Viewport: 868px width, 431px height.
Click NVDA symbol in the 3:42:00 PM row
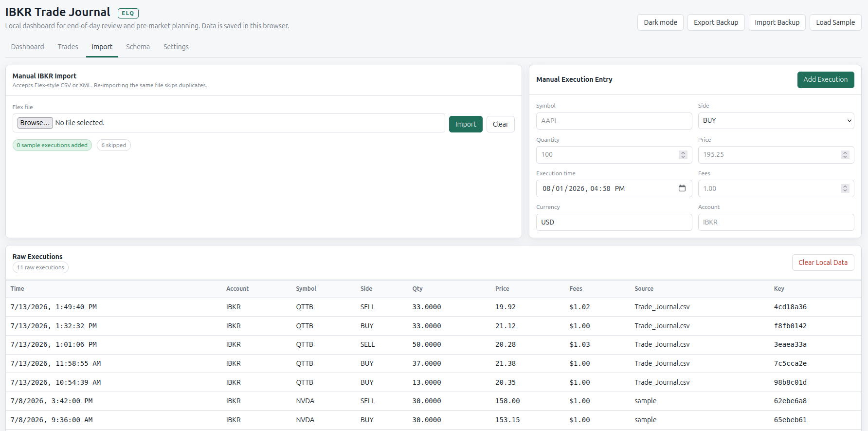pyautogui.click(x=305, y=401)
